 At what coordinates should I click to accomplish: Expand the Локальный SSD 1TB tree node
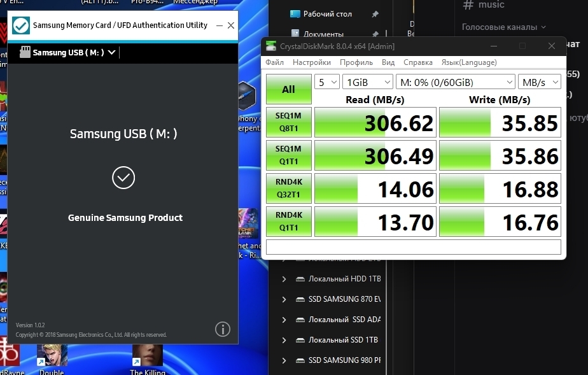(x=284, y=340)
